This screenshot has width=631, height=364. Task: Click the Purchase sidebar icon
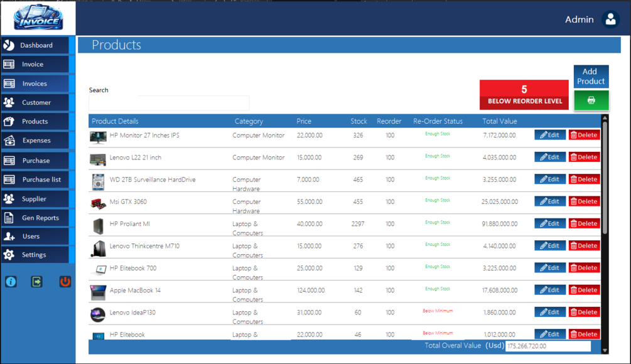(x=9, y=161)
